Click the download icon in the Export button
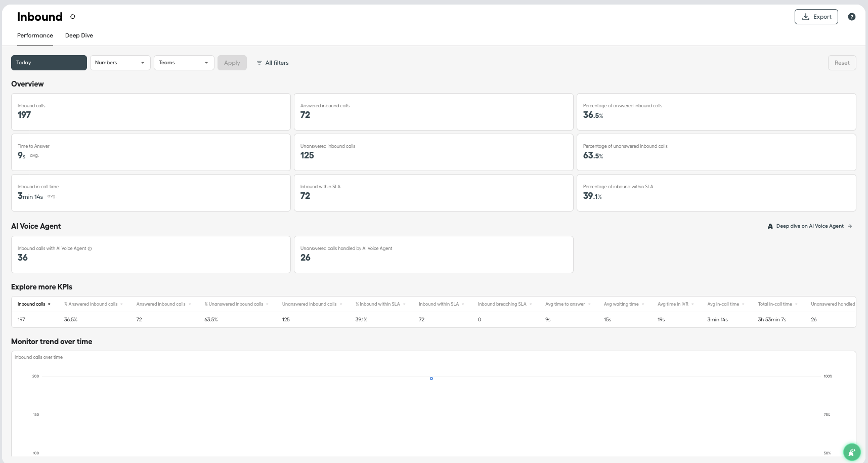Viewport: 868px width, 463px height. [x=806, y=17]
